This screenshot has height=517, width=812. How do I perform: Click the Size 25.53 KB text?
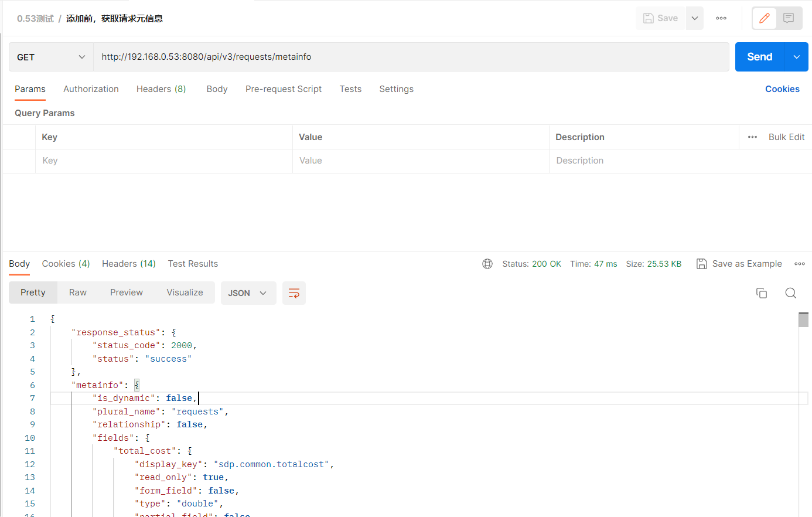click(x=654, y=264)
